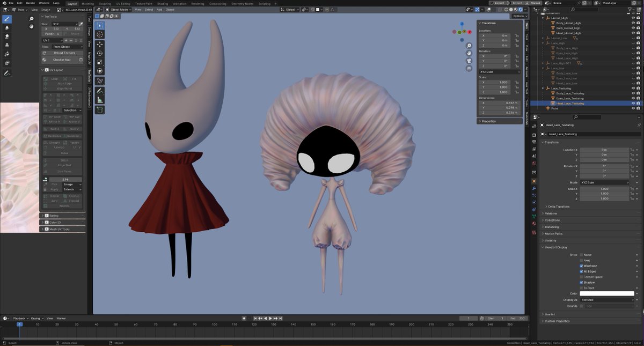Click the timeline End frame field

pyautogui.click(x=518, y=319)
